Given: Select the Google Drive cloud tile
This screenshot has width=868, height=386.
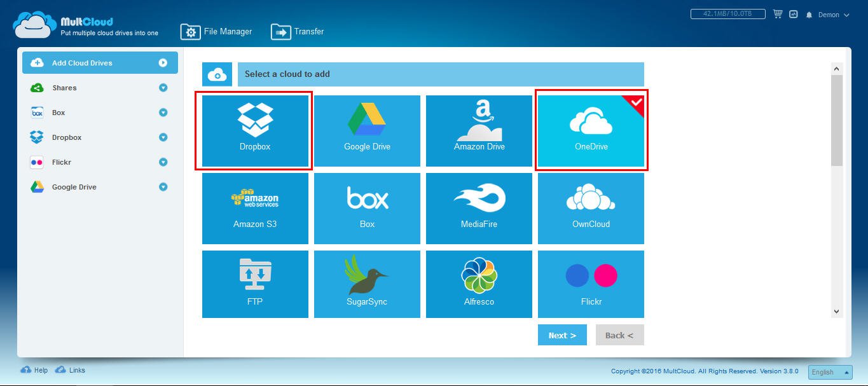Looking at the screenshot, I should (x=367, y=131).
